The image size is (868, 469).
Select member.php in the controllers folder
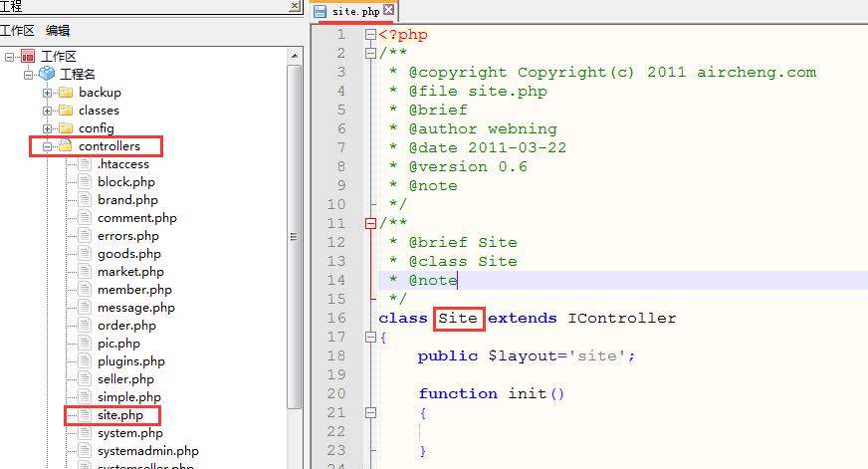pos(134,290)
